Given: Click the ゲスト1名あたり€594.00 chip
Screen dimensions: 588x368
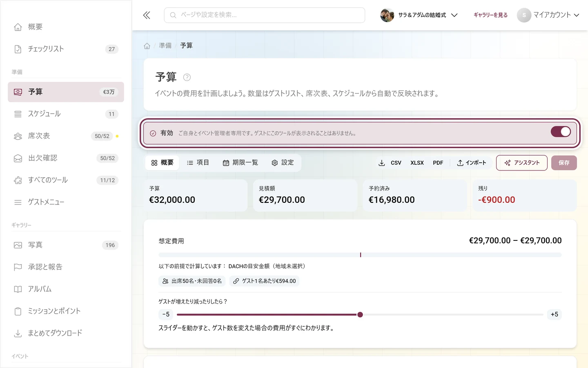Looking at the screenshot, I should (x=264, y=281).
